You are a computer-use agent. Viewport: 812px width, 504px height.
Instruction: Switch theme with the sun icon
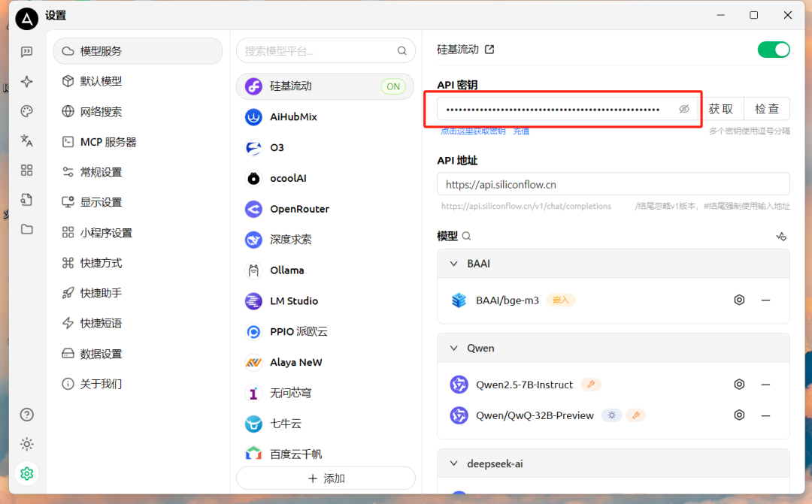coord(27,444)
